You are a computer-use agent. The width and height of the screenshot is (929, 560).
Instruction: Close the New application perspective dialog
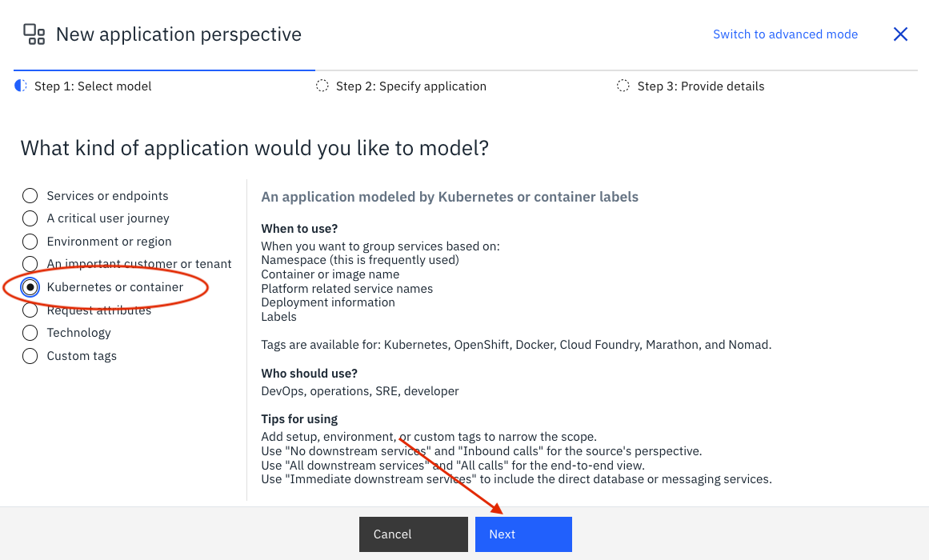[900, 34]
